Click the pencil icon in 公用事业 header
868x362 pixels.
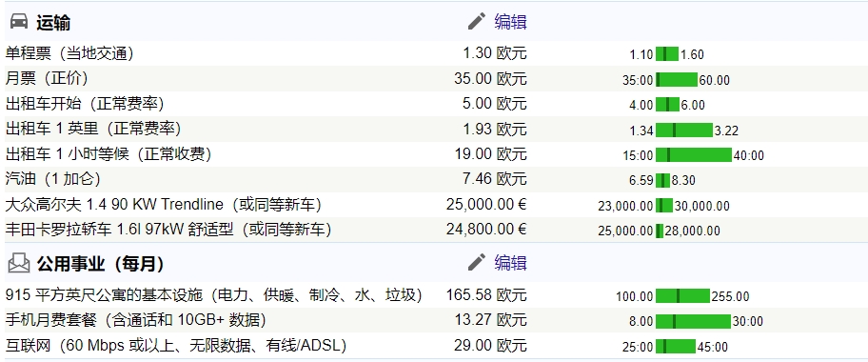pyautogui.click(x=477, y=262)
